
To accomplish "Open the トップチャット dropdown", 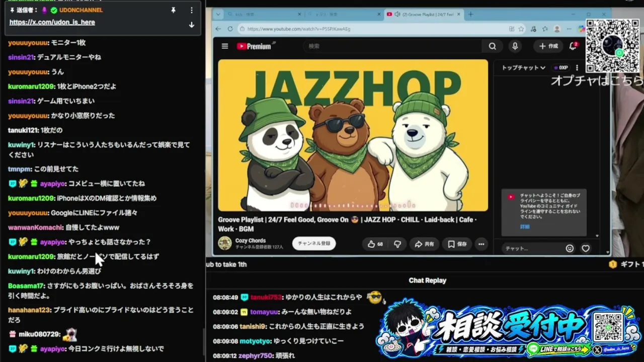I will [523, 67].
